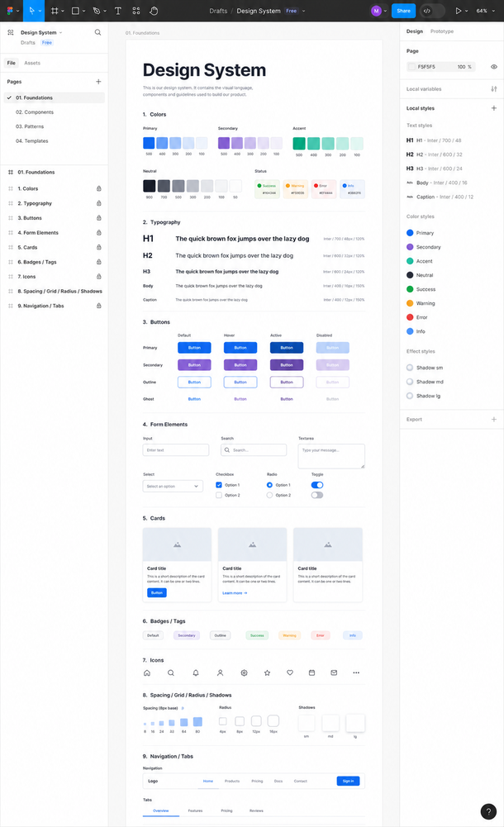
Task: Select the Primary color style swatch
Action: coord(410,233)
